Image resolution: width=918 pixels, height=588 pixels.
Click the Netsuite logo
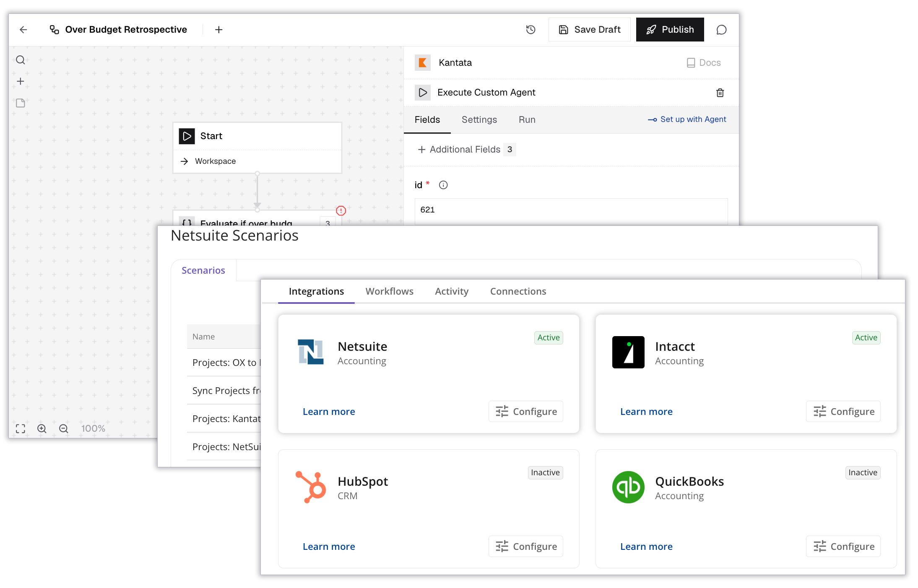point(310,352)
